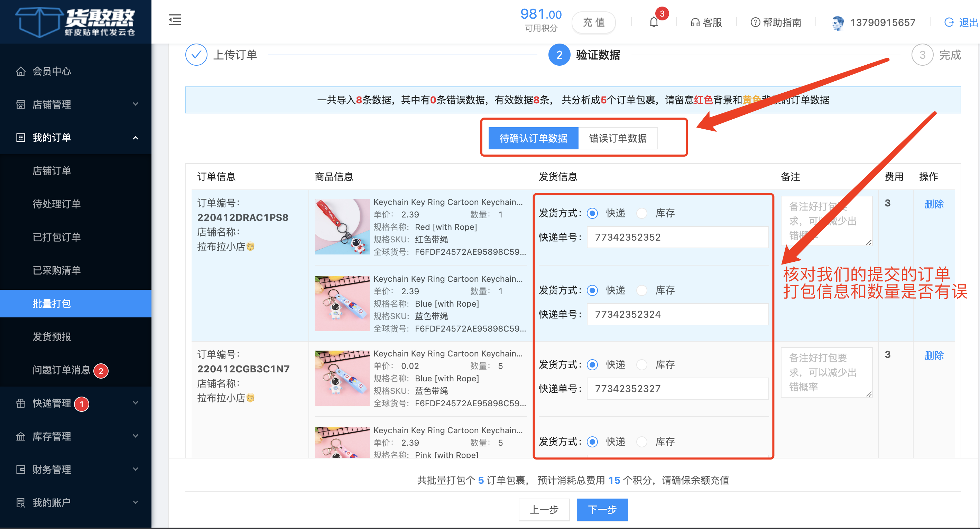980x529 pixels.
Task: Select 库存 radio for second order's first item
Action: [x=641, y=365]
